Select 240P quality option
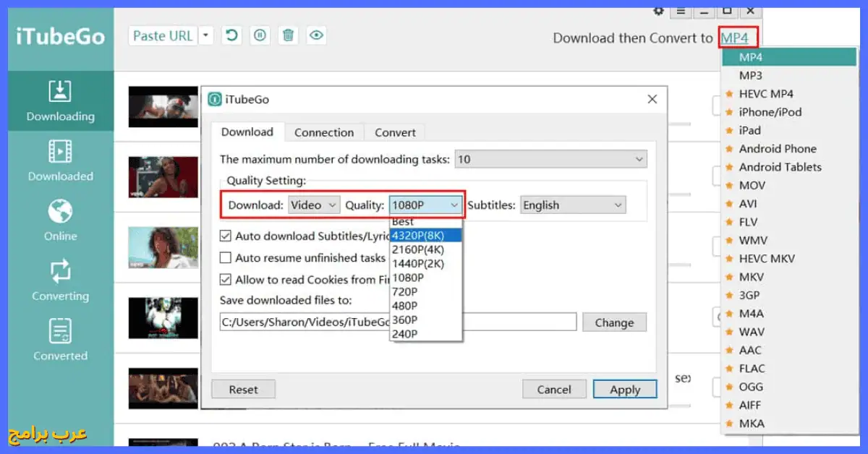 click(x=426, y=334)
